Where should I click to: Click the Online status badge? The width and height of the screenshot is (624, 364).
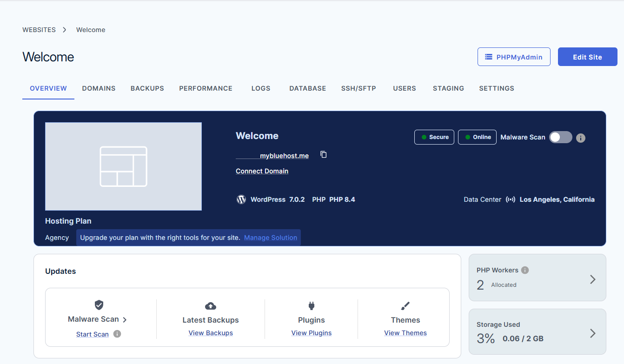click(477, 137)
